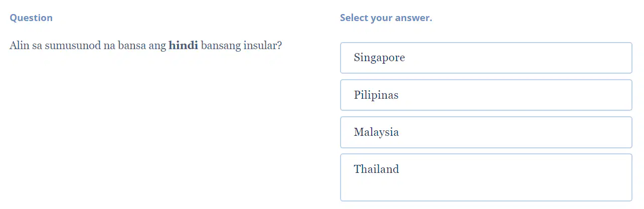Select the Singapore answer option
This screenshot has width=644, height=209.
click(x=486, y=58)
